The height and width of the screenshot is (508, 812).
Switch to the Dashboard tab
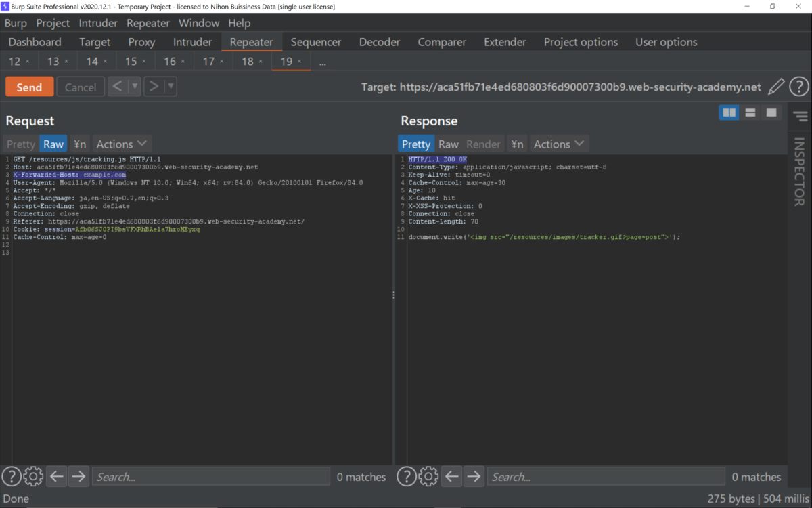(35, 42)
